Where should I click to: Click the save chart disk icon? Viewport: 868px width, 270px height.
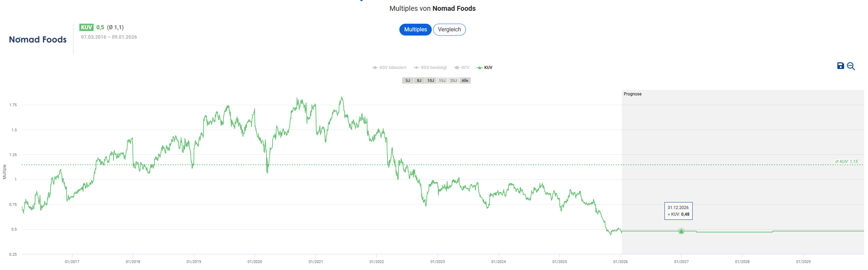point(841,66)
